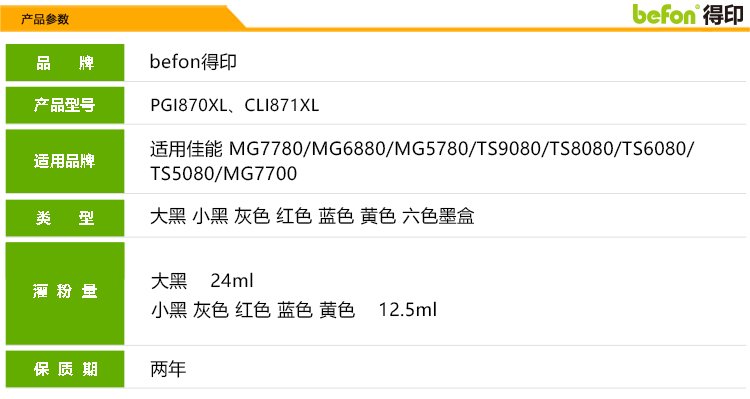
Task: Click the 小黑 灰色 红色 蓝色 黄色 line
Action: tap(253, 310)
